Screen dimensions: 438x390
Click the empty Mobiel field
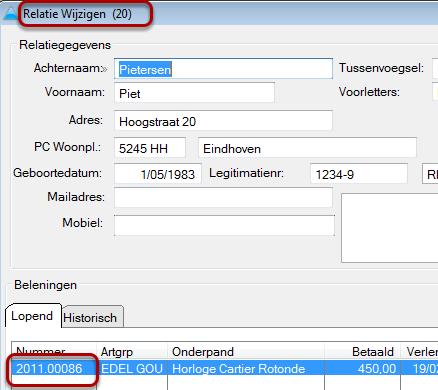(x=224, y=226)
